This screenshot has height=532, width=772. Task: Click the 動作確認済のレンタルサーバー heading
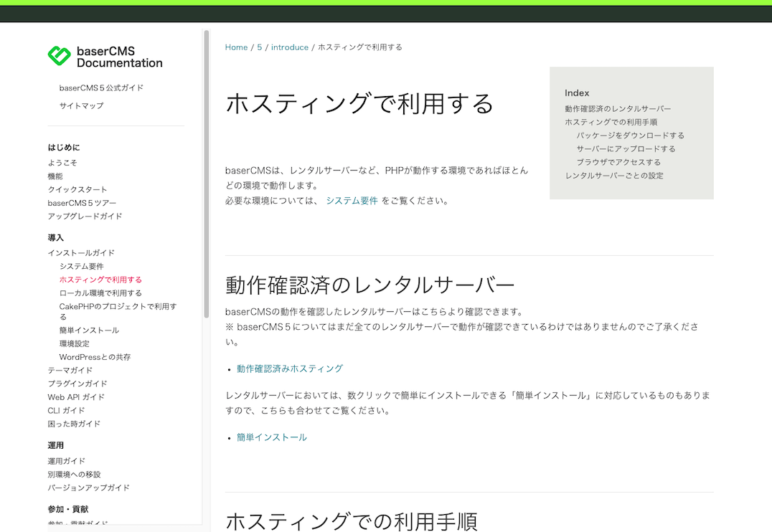(x=369, y=285)
